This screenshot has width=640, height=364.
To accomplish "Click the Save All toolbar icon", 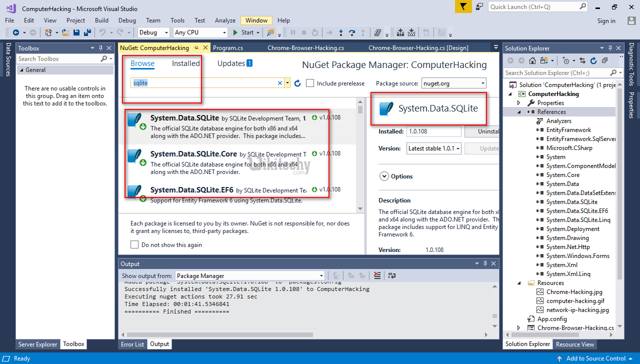I will pos(87,32).
